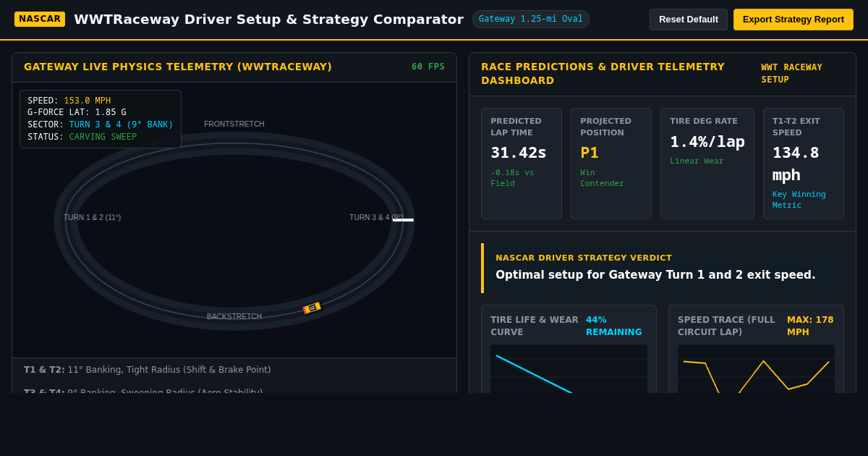Click the Tire Life & Wear Curve chart
Viewport: 868px width, 456px height.
coord(569,369)
